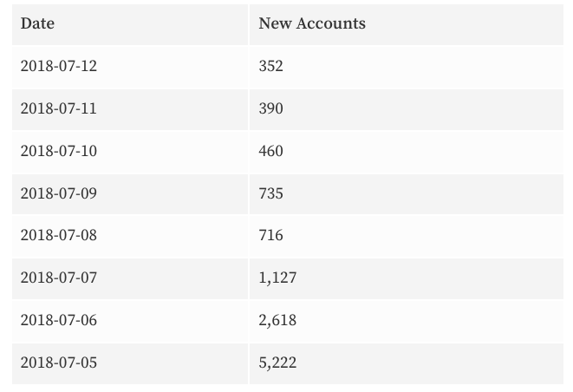Click the 352 new accounts value
The width and height of the screenshot is (573, 392).
(x=270, y=66)
